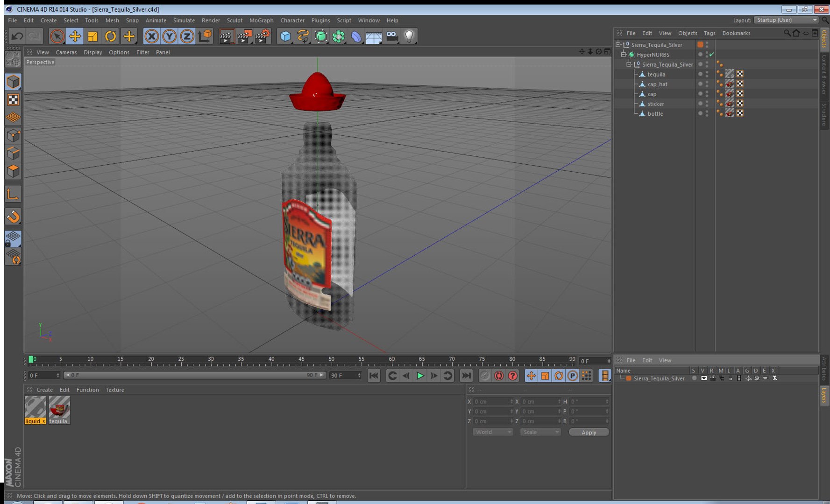Toggle the locked workplane icon
The image size is (830, 504).
13,239
